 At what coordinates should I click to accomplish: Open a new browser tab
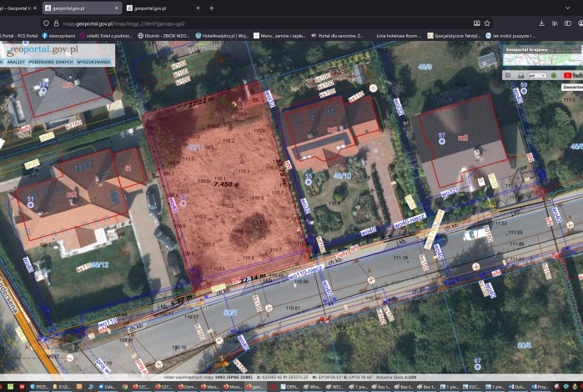click(211, 8)
